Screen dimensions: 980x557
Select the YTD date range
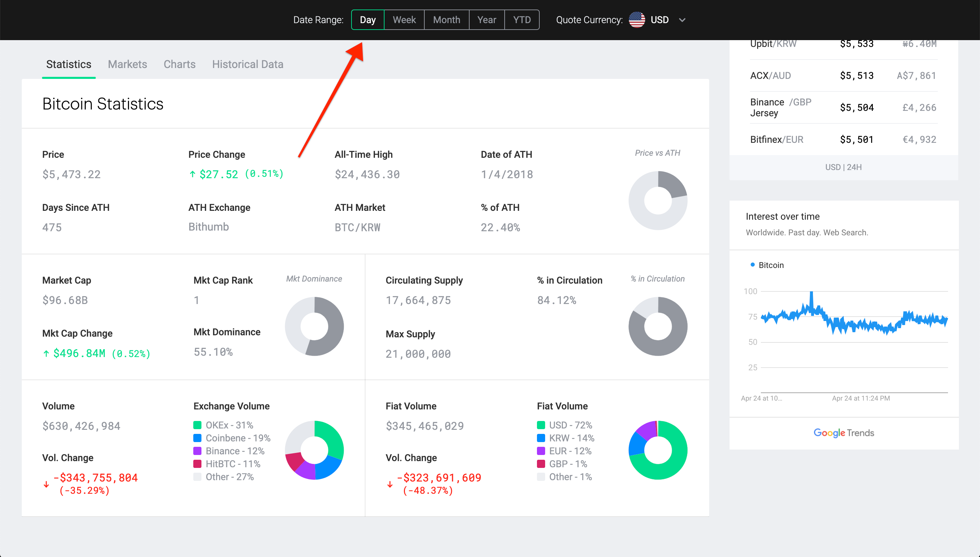click(522, 20)
